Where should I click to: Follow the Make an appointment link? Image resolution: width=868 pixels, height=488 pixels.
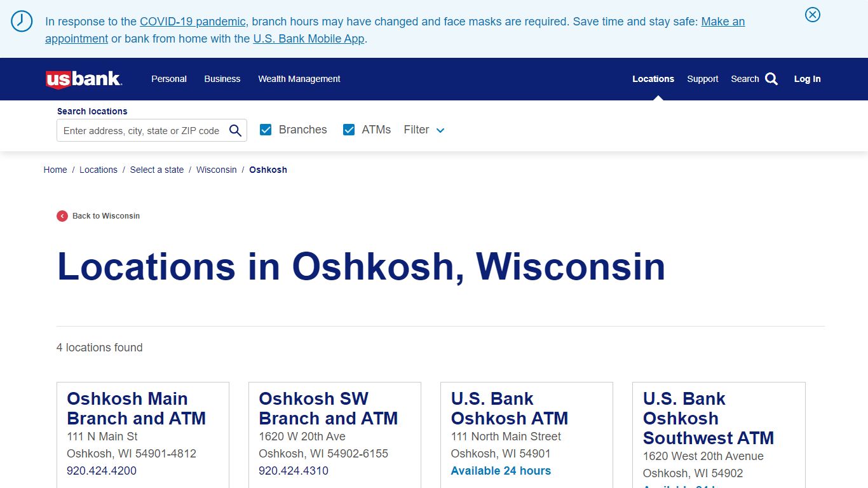point(723,22)
